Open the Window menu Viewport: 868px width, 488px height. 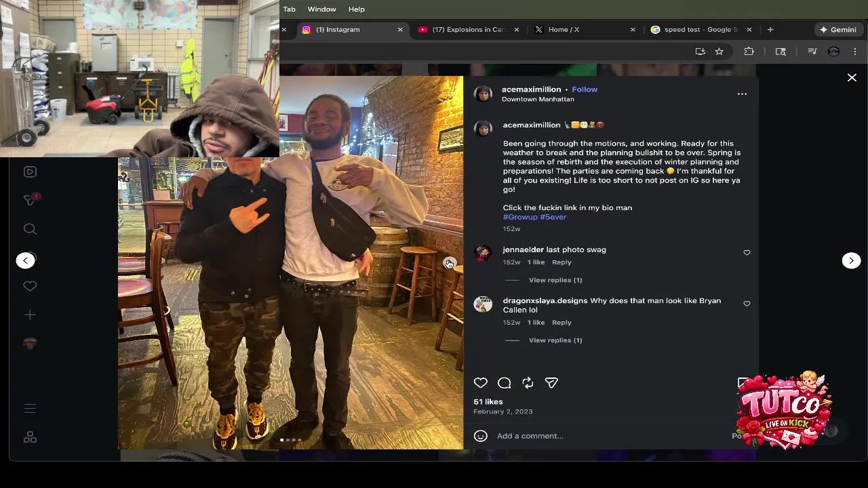[x=321, y=9]
